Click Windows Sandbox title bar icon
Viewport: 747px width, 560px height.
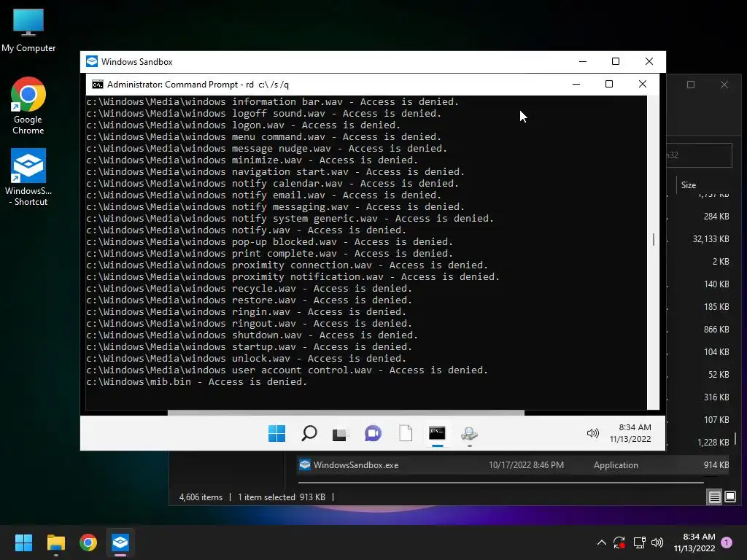(x=91, y=61)
